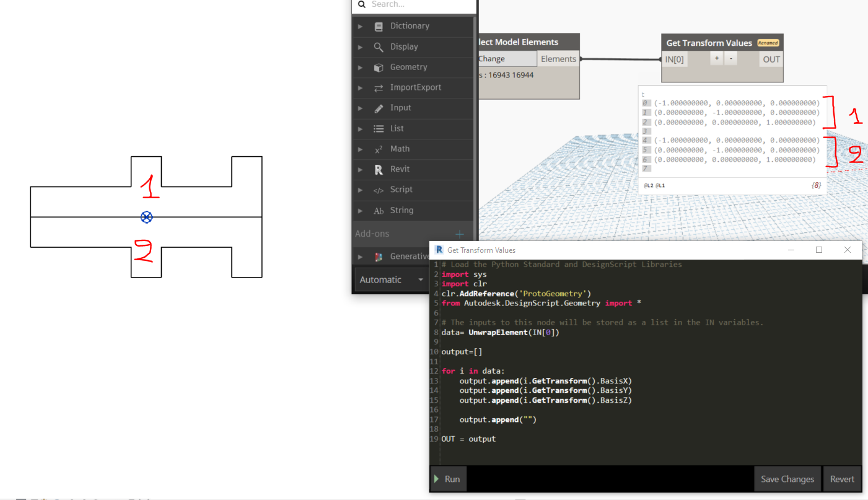Click the Revit 'R' library icon
868x500 pixels.
click(379, 170)
